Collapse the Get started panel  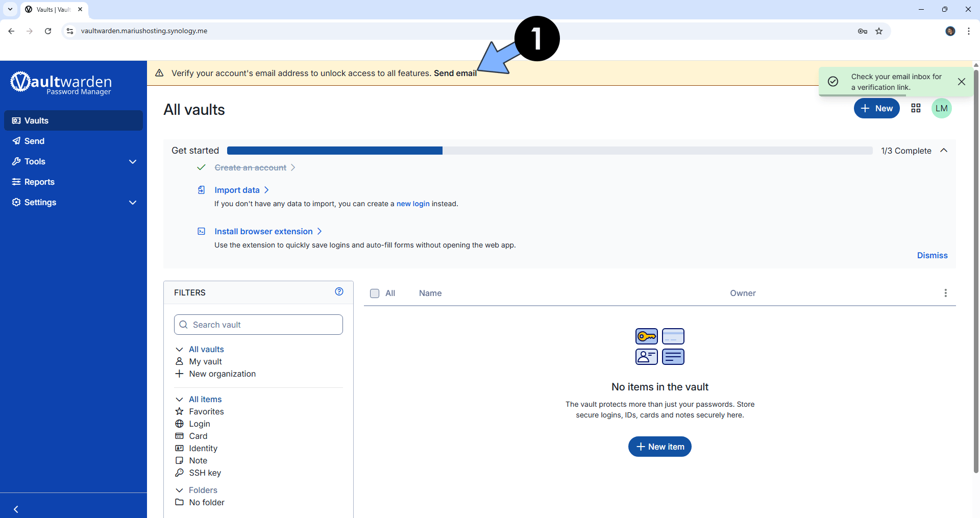click(x=944, y=150)
